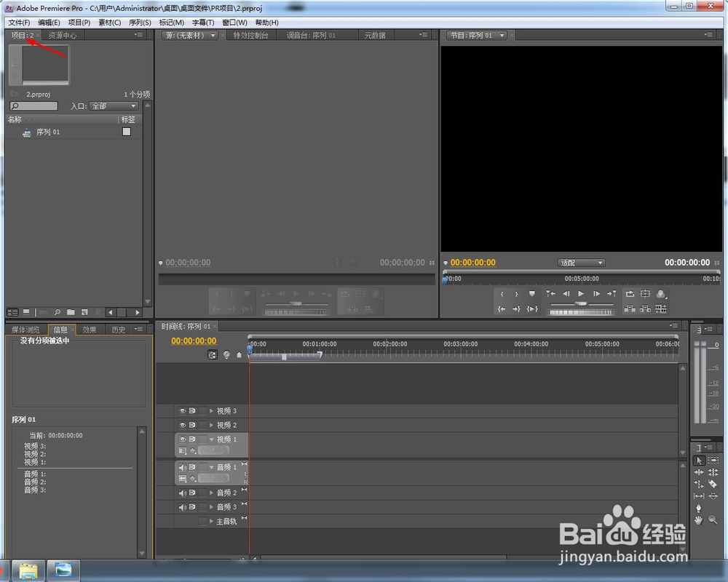Mute the 音频 3 track speaker

point(183,507)
